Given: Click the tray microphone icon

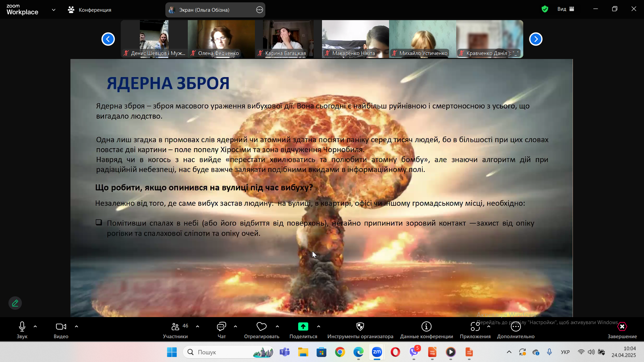Looking at the screenshot, I should [549, 352].
